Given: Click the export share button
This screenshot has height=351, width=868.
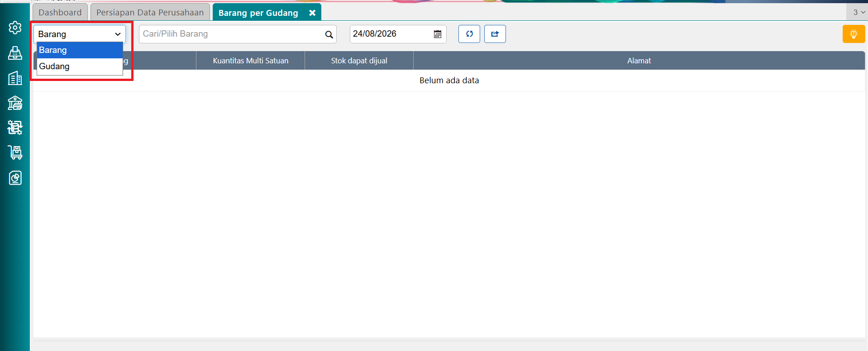Looking at the screenshot, I should [x=495, y=34].
